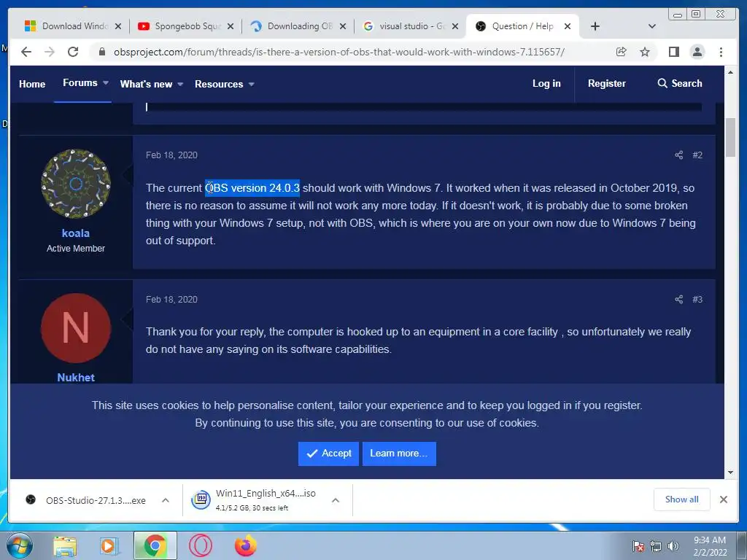Expand options for Win11 iso download
This screenshot has width=747, height=560.
coord(336,500)
